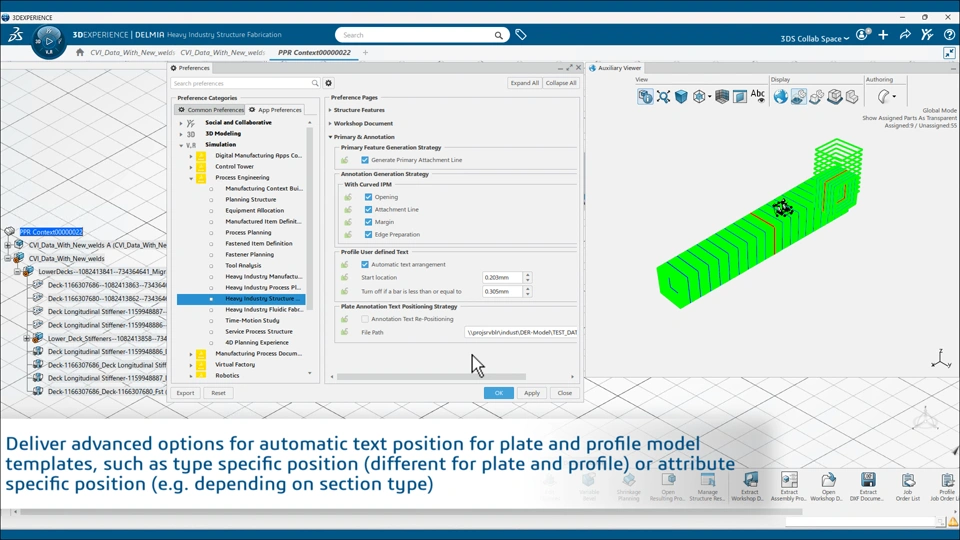Expand 3D Modeling category
The width and height of the screenshot is (960, 540).
tap(181, 134)
